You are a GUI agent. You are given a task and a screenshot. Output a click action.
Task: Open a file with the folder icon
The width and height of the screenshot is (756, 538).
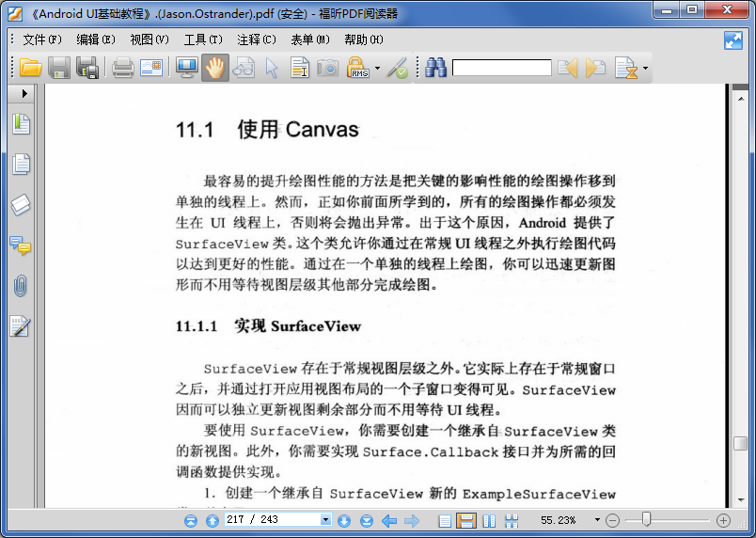point(30,68)
